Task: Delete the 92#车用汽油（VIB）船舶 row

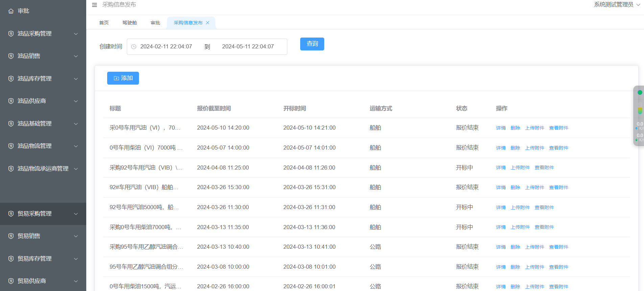Action: coord(515,187)
